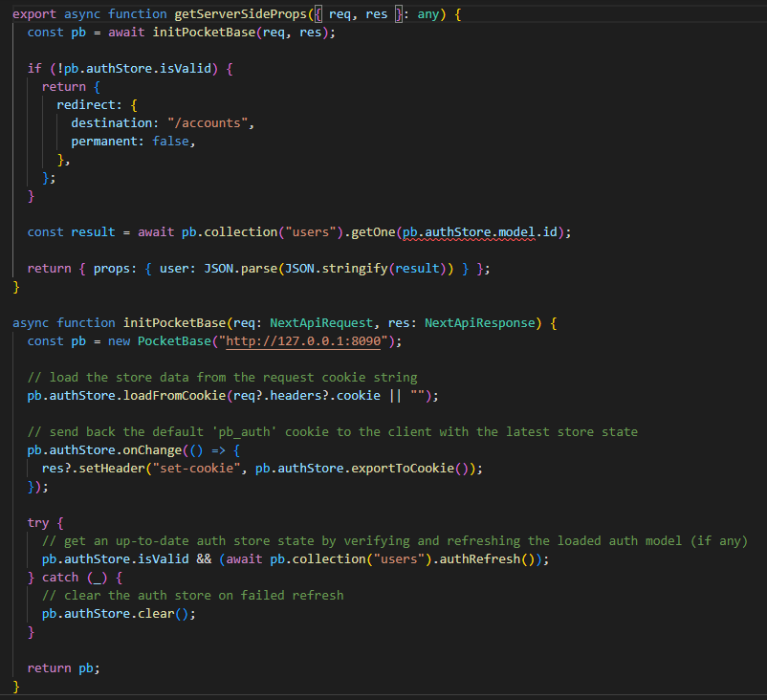
Task: Click the 'return pb;' statement
Action: (x=63, y=667)
